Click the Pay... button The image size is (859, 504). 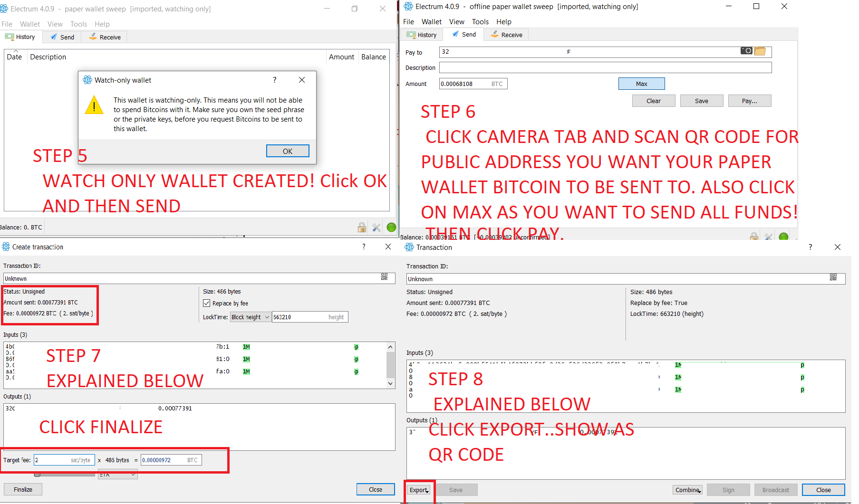pos(750,101)
